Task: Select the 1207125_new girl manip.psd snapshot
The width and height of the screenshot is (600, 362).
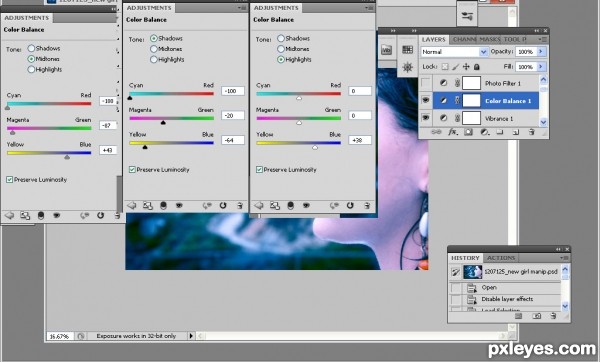Action: coord(505,272)
